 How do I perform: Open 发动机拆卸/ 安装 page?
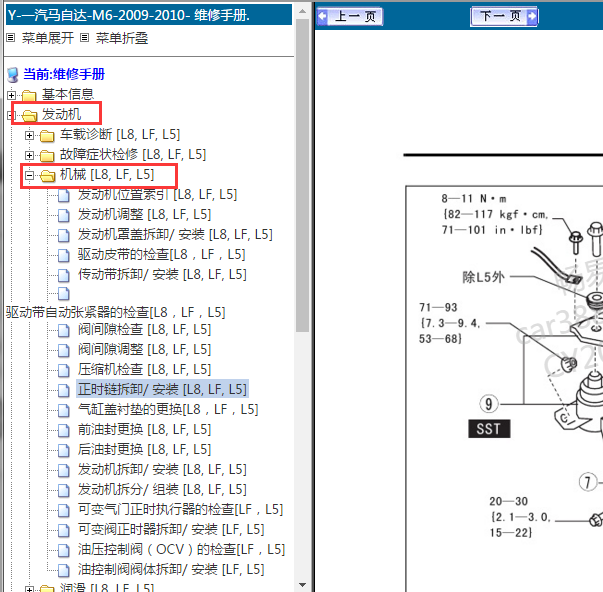click(x=162, y=469)
